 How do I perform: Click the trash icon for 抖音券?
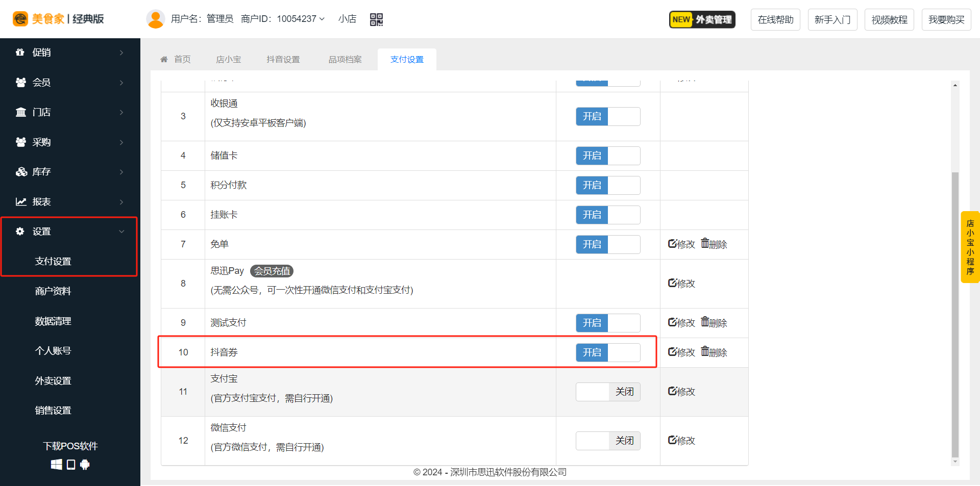point(705,351)
